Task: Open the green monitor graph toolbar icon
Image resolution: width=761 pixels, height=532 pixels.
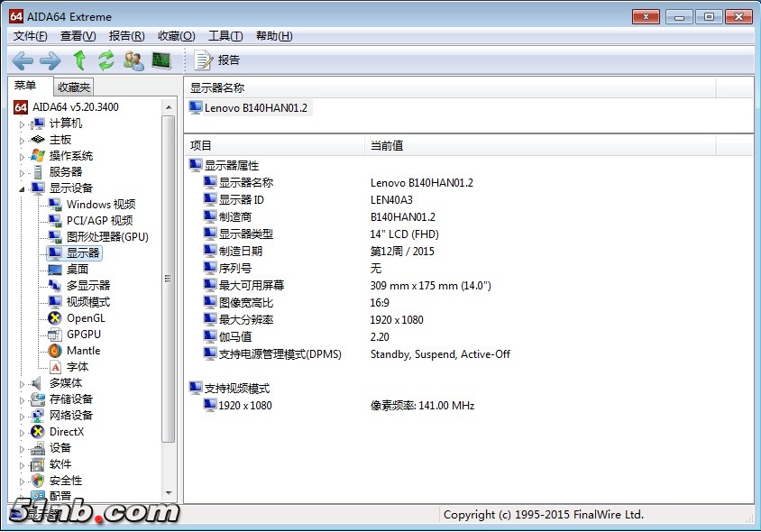Action: 161,60
